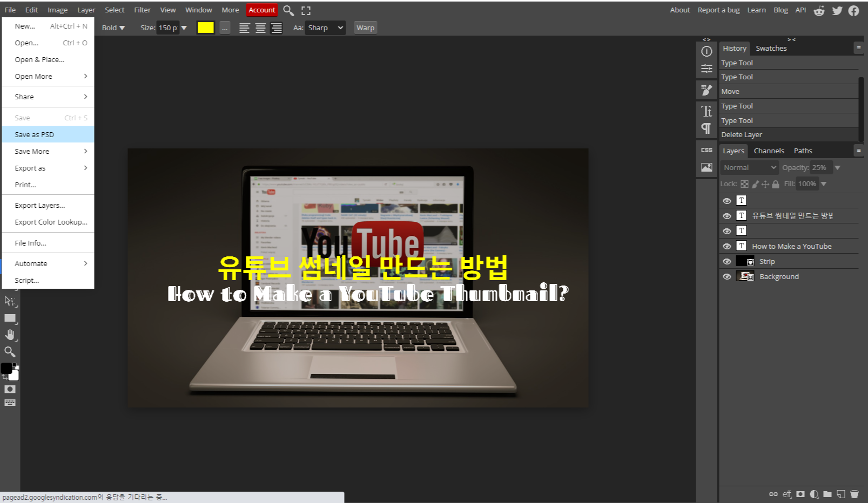Toggle Quick Mask mode icon
Screen dimensions: 868x503
[10, 389]
